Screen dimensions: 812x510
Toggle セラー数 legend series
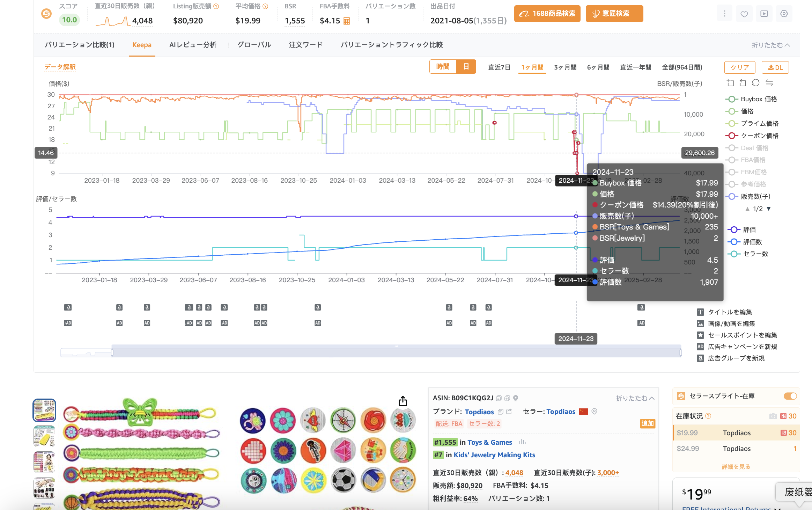point(748,254)
